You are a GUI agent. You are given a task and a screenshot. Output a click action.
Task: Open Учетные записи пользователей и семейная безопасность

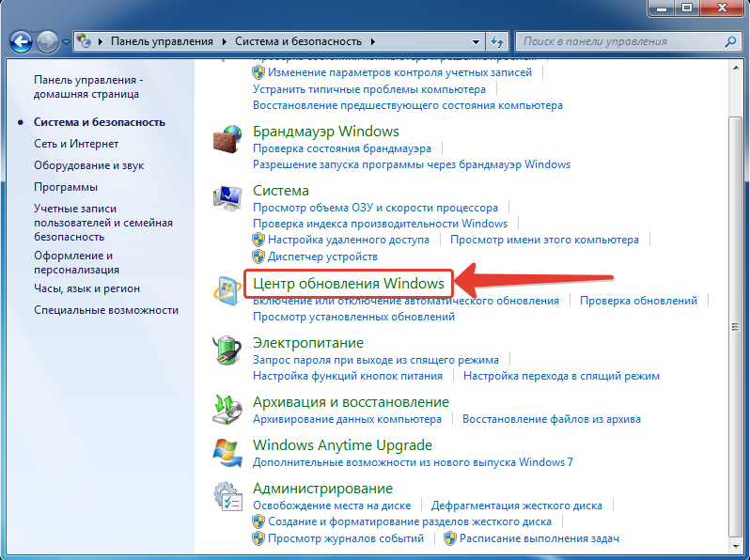pyautogui.click(x=103, y=223)
